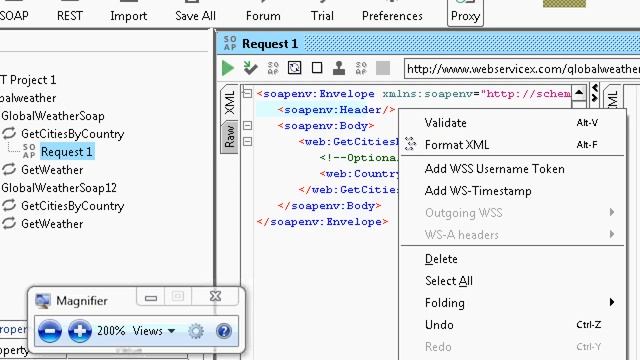Click the REST toolbar button
This screenshot has height=360, width=640.
tap(70, 16)
